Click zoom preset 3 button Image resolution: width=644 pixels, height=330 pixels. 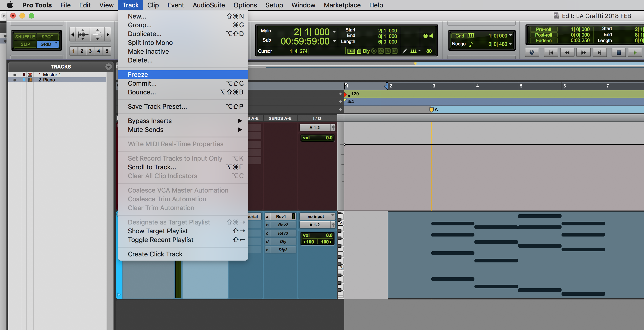[x=90, y=51]
